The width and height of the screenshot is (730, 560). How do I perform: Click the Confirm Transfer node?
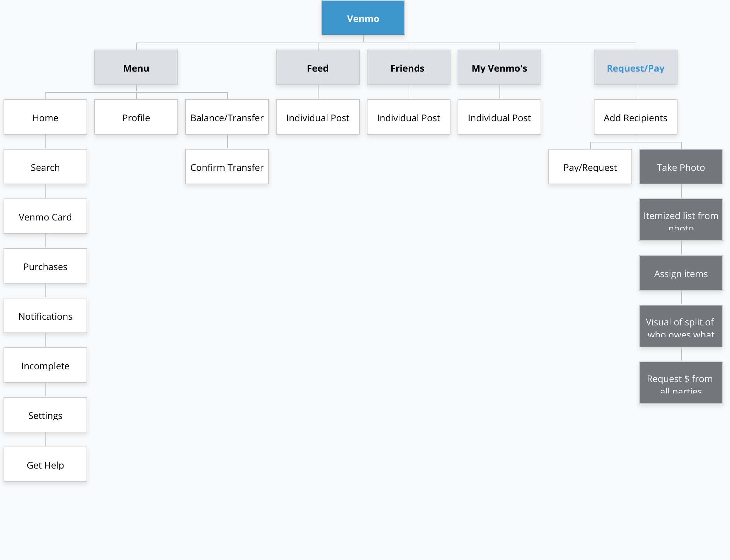(x=227, y=167)
